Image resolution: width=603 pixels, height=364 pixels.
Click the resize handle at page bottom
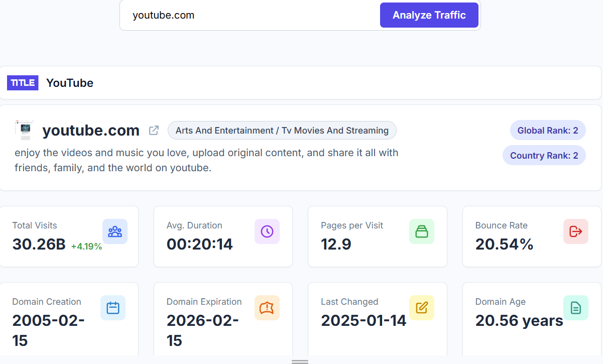300,361
